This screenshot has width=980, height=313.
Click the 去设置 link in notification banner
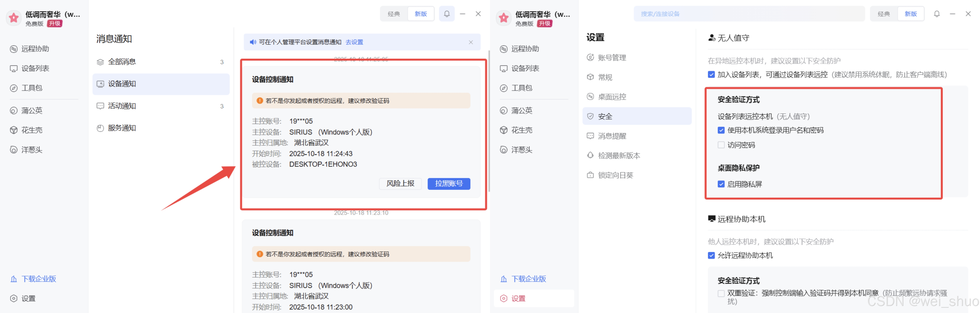[x=354, y=42]
